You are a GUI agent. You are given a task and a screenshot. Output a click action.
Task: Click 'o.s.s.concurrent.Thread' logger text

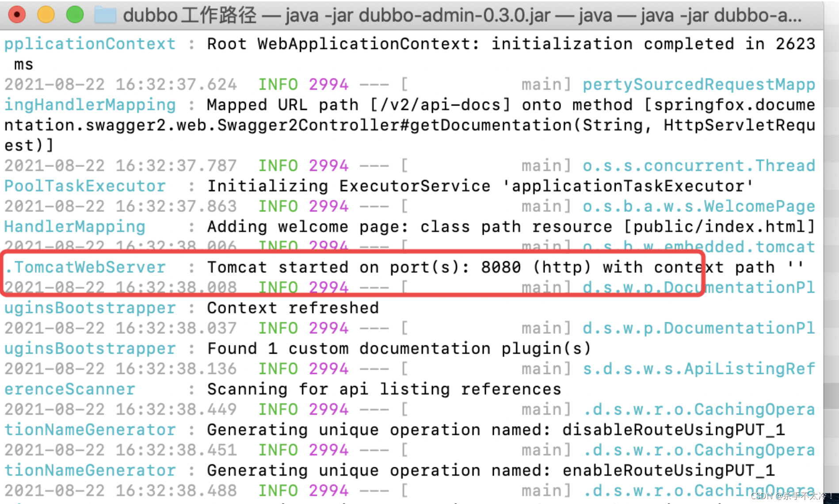click(x=699, y=165)
